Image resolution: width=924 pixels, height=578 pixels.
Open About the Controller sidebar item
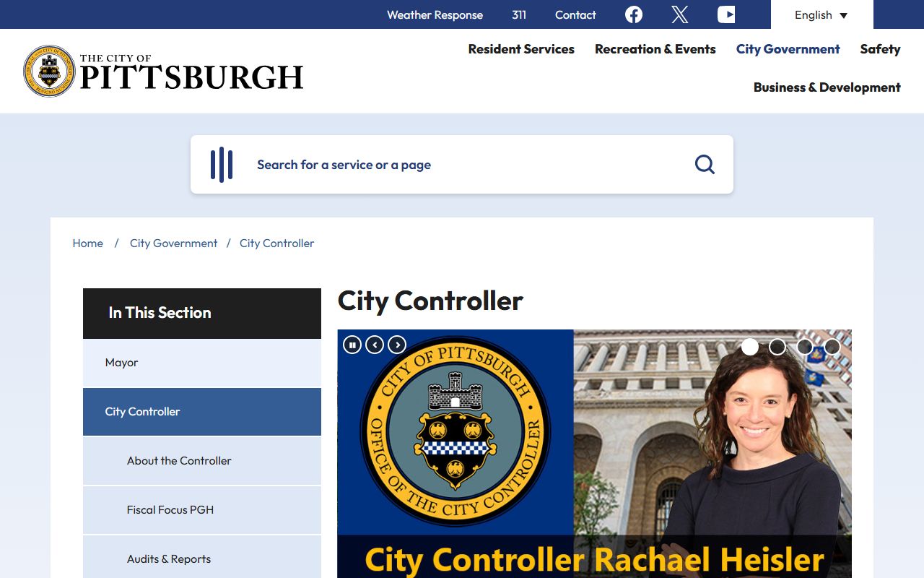(x=202, y=461)
